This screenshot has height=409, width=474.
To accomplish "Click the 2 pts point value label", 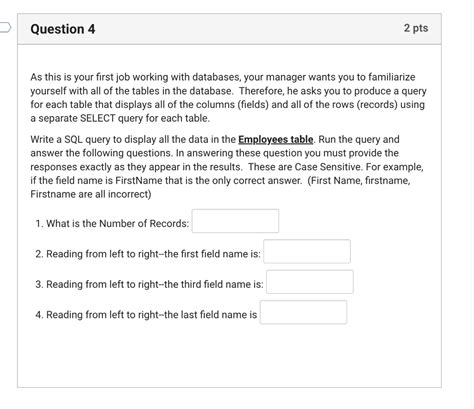I will click(416, 28).
